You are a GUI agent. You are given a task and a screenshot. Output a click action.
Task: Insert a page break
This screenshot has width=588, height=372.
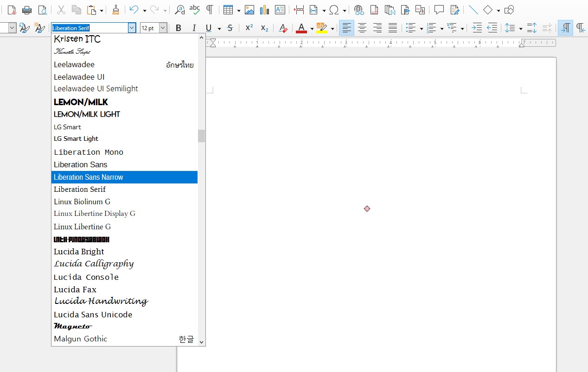[x=299, y=10]
